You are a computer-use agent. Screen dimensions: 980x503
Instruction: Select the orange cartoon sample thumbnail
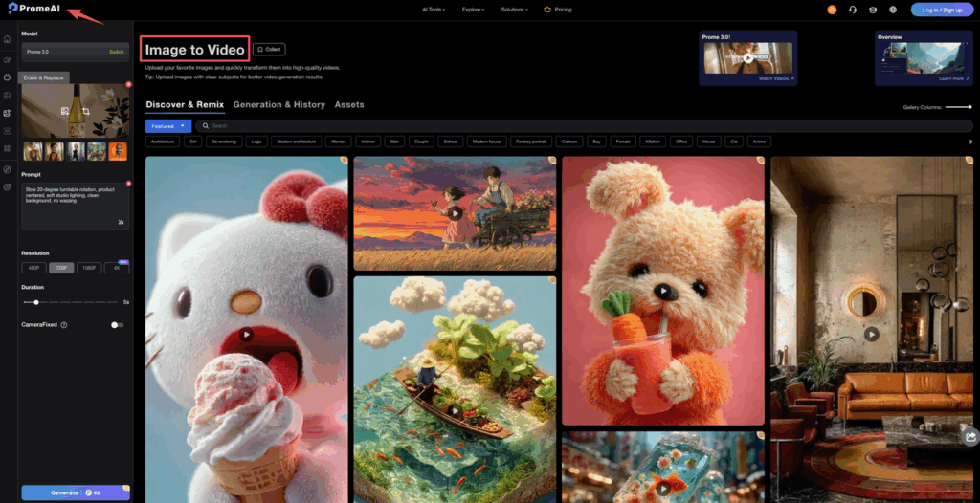(118, 151)
